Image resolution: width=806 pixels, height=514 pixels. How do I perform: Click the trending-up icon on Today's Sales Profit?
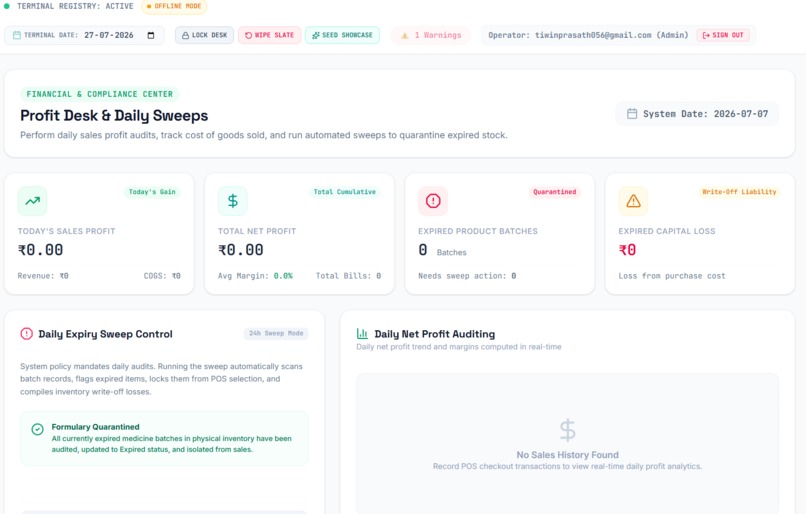click(32, 200)
